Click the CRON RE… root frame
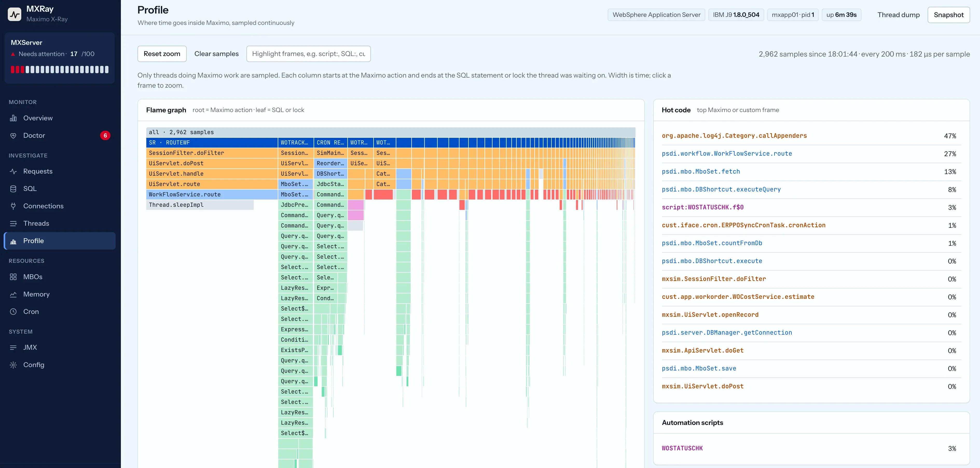Viewport: 980px width, 468px height. tap(330, 143)
